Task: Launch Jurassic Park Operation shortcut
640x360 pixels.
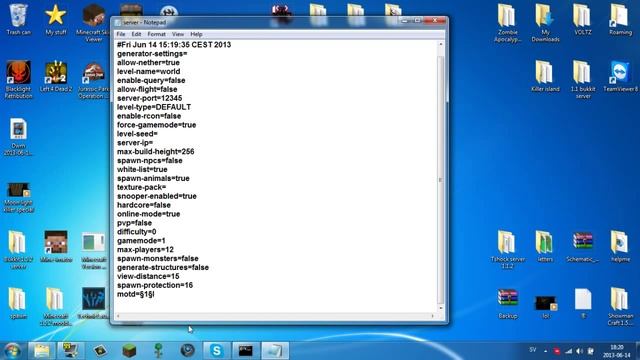Action: tap(93, 80)
